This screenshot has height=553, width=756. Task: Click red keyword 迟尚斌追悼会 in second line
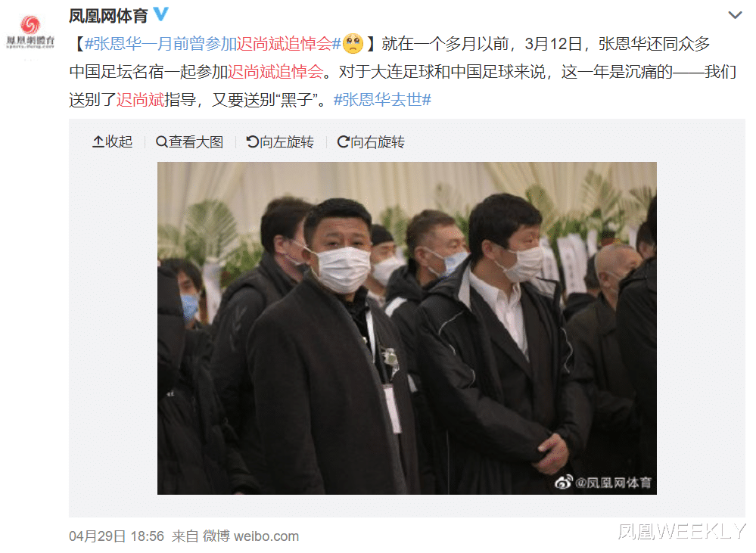tap(275, 72)
